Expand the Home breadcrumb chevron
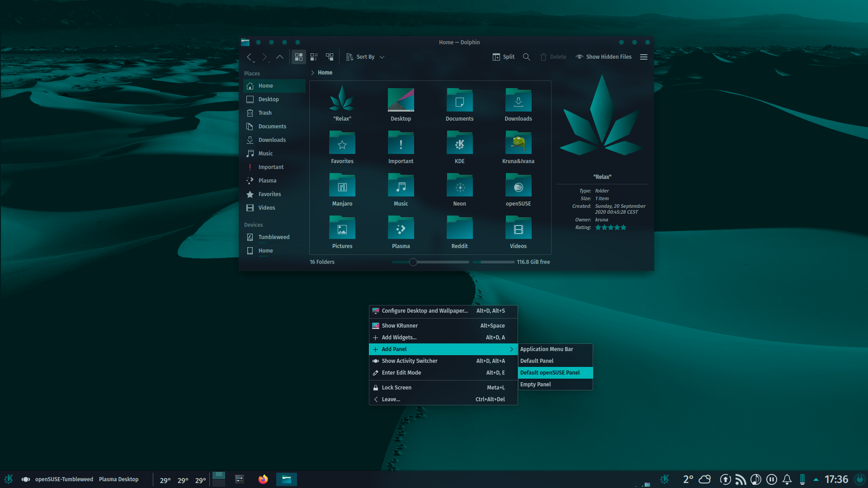The width and height of the screenshot is (868, 488). pos(312,73)
